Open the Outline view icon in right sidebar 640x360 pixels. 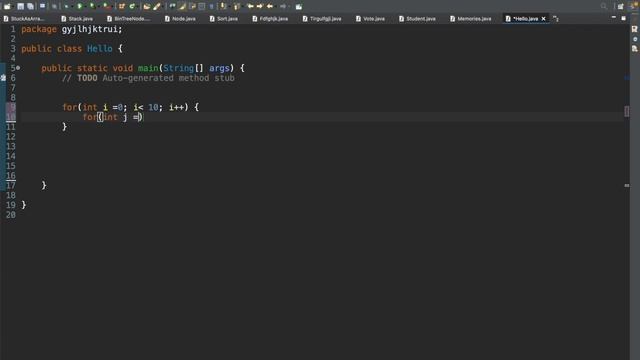635,39
